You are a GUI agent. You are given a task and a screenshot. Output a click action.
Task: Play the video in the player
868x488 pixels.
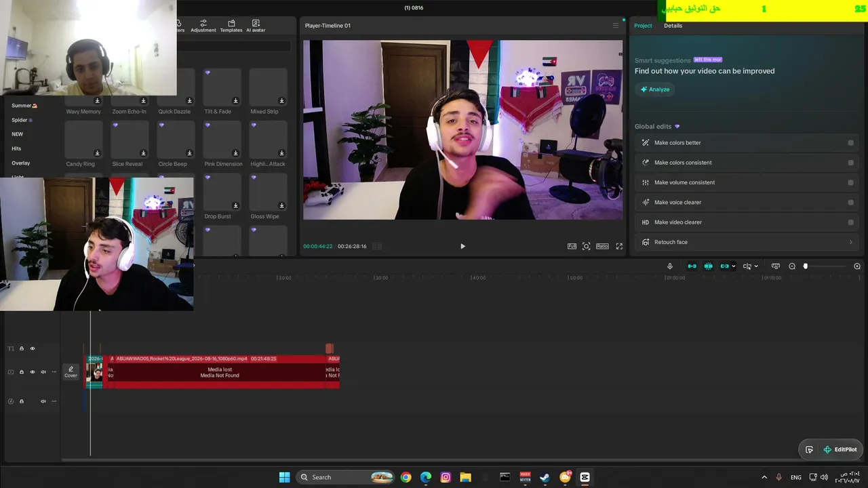[x=462, y=247]
